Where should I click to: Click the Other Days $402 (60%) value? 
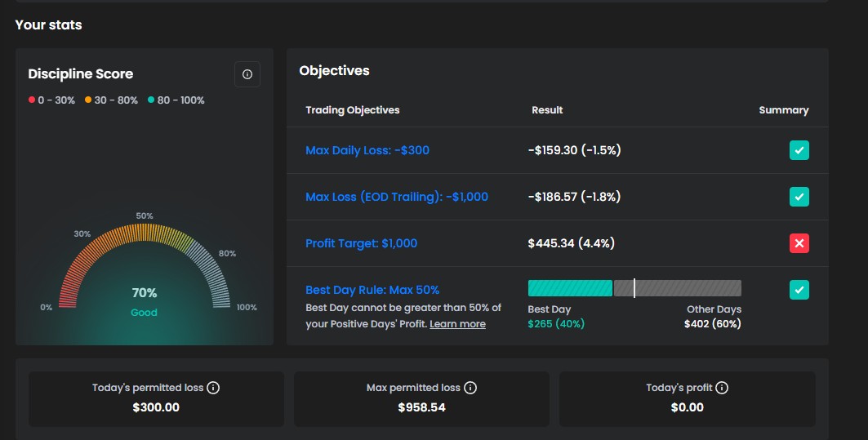pyautogui.click(x=713, y=324)
